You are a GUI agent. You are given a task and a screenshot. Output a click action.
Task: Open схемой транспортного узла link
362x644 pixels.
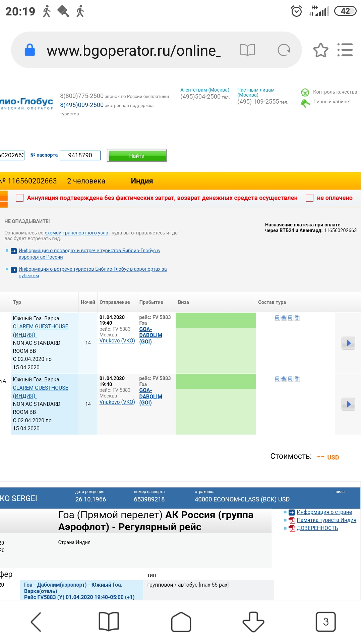coord(76,233)
